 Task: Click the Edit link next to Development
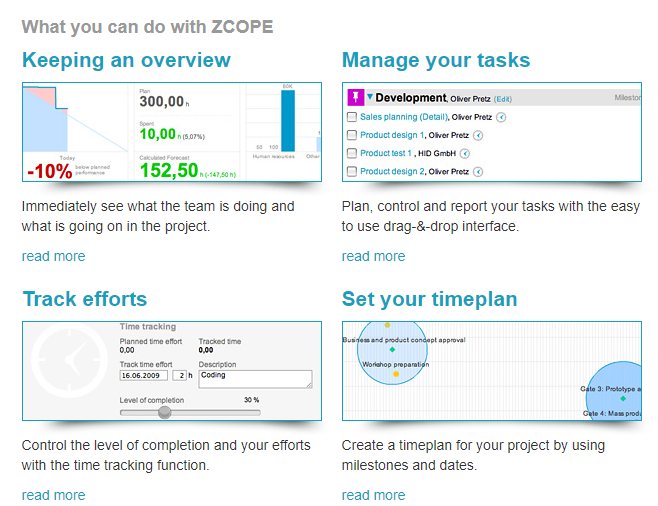(502, 99)
